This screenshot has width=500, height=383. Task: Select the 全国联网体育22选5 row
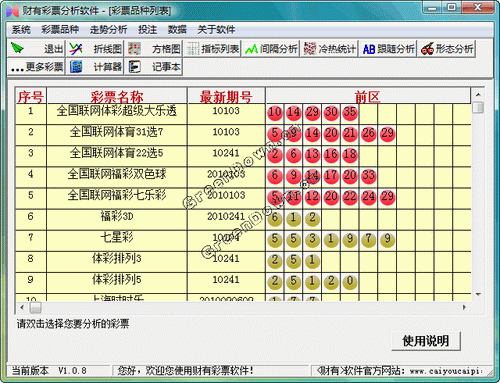[x=243, y=156]
